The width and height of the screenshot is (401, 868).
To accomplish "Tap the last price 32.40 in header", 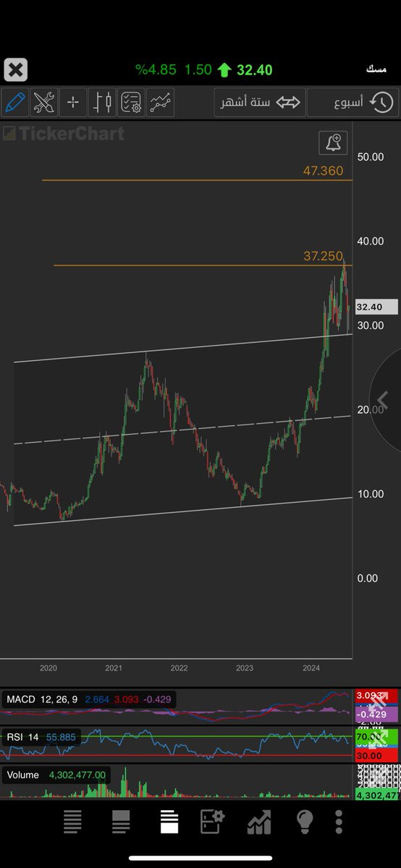I will [x=255, y=70].
